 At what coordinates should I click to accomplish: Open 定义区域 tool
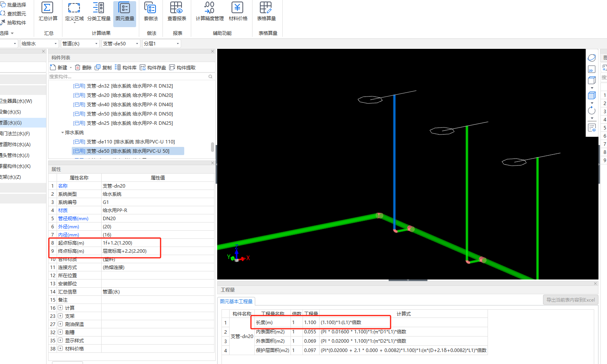[74, 12]
